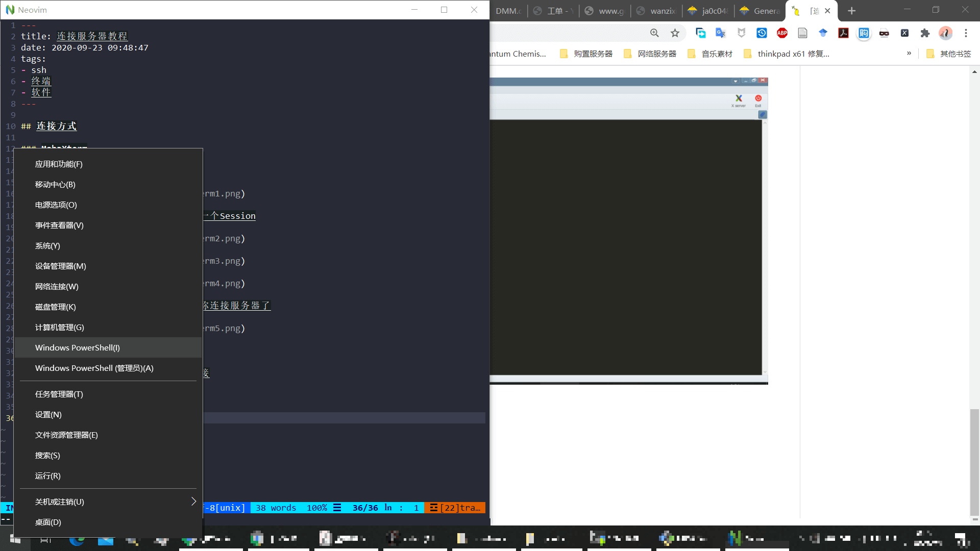
Task: Open the 其他书签 bookmark folder
Action: pyautogui.click(x=949, y=54)
